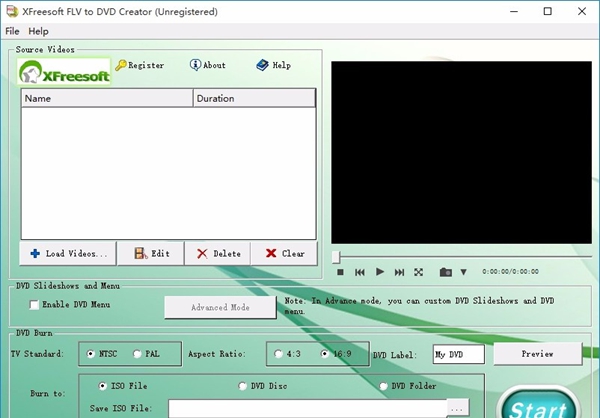Skip to previous video
This screenshot has height=418, width=600.
pyautogui.click(x=360, y=272)
